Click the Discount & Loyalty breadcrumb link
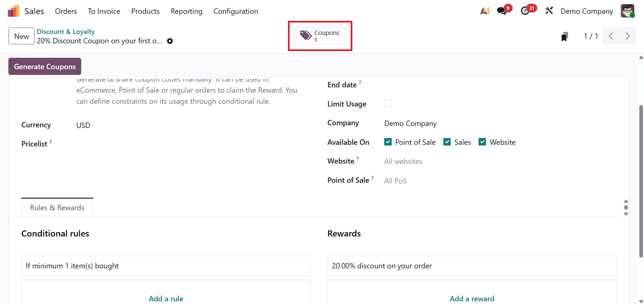Screen dimensions: 644x304 pyautogui.click(x=65, y=32)
